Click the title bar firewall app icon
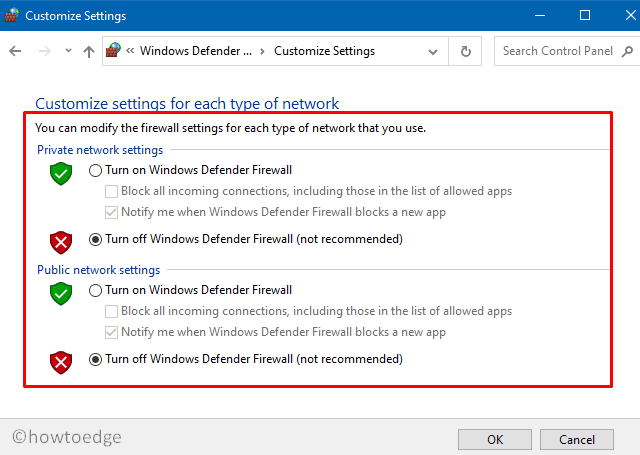640x455 pixels. point(12,15)
